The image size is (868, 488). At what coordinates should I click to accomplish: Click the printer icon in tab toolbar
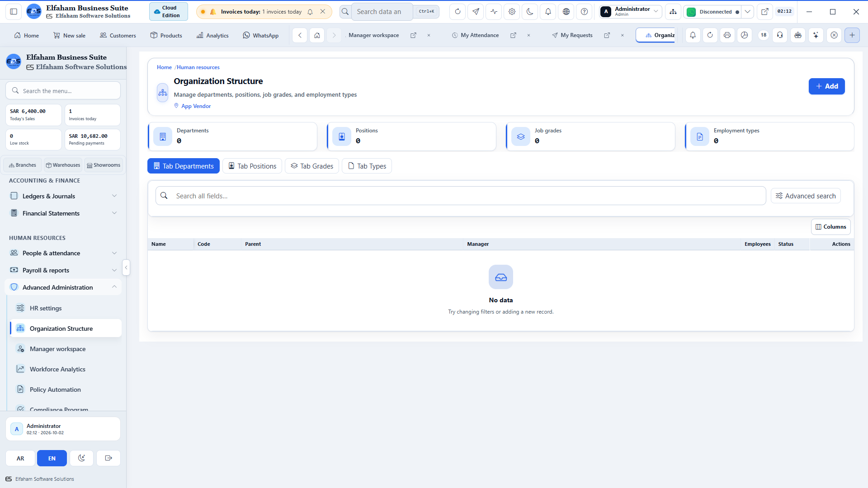(x=727, y=35)
